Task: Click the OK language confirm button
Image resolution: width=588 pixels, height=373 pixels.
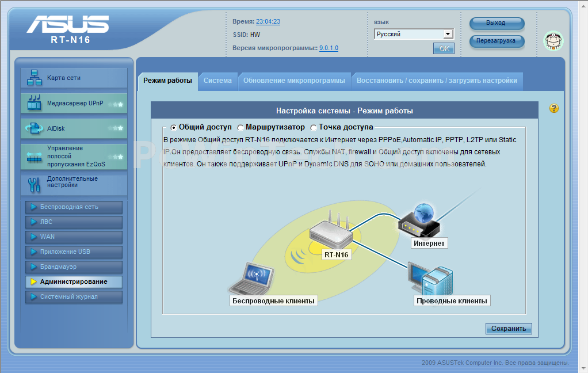Action: (x=444, y=48)
